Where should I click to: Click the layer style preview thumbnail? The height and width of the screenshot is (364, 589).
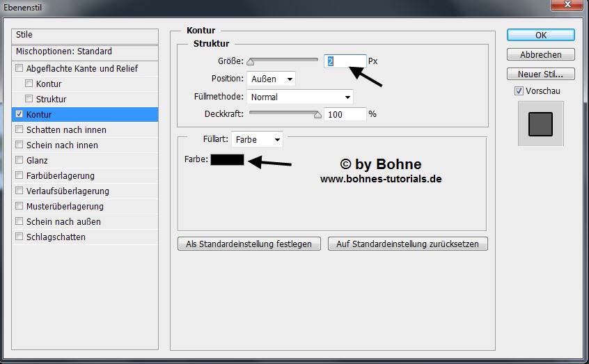click(x=540, y=124)
